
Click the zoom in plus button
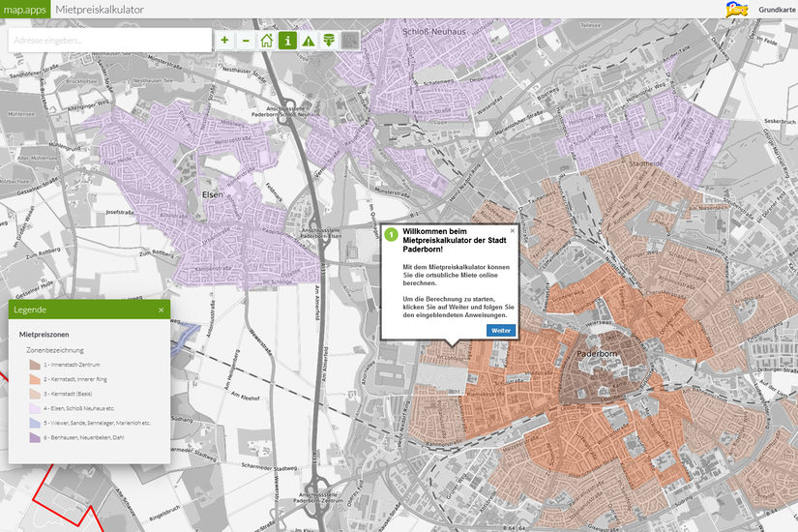(224, 40)
